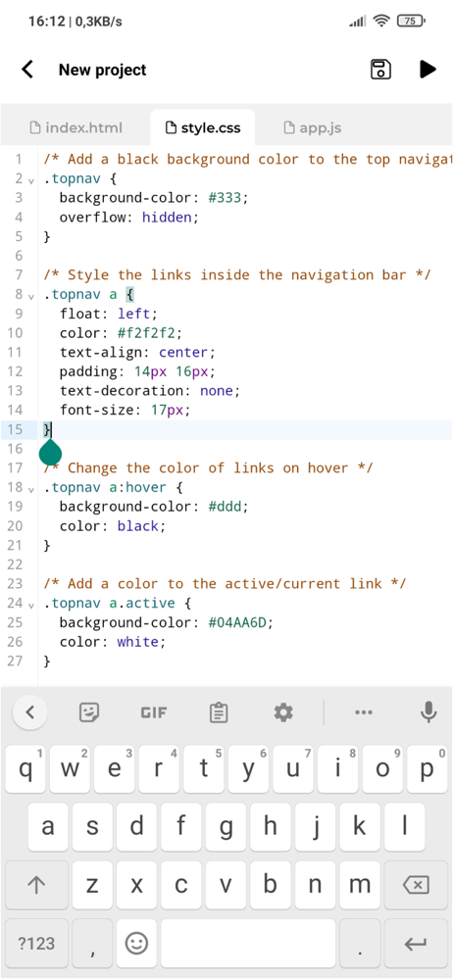Switch to the app.js tab
Screen dimensions: 453x980
point(312,128)
